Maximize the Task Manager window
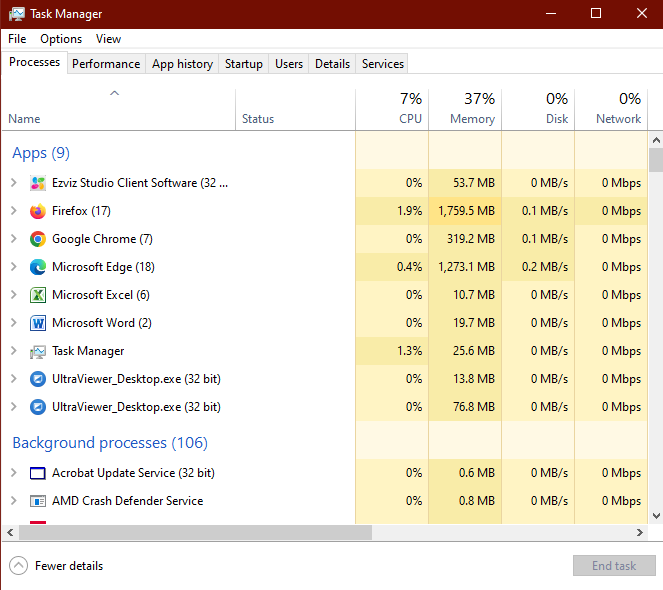The height and width of the screenshot is (590, 663). (x=596, y=14)
